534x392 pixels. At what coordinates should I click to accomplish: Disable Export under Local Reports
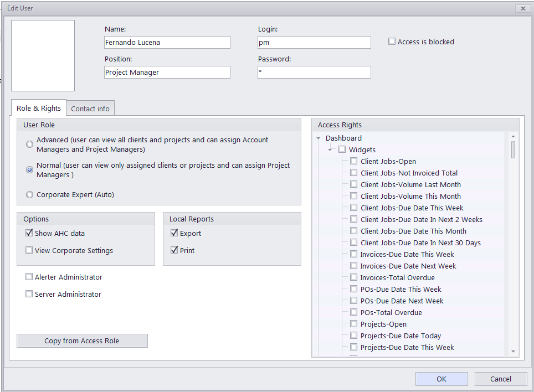click(x=174, y=233)
